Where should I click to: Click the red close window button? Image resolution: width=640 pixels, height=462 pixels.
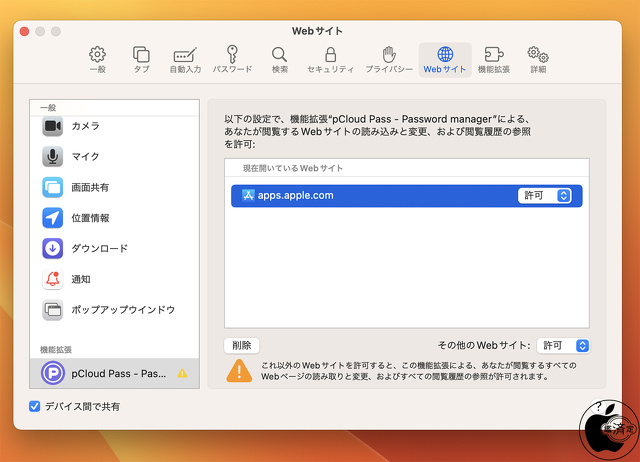click(x=24, y=31)
